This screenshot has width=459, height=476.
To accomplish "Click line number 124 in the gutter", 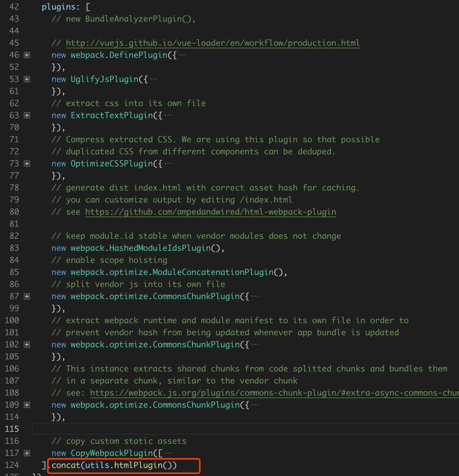I will coord(12,465).
